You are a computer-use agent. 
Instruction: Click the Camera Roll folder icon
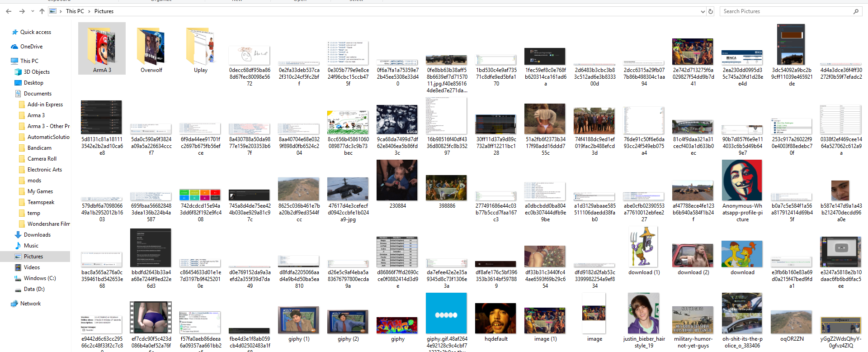pos(22,159)
